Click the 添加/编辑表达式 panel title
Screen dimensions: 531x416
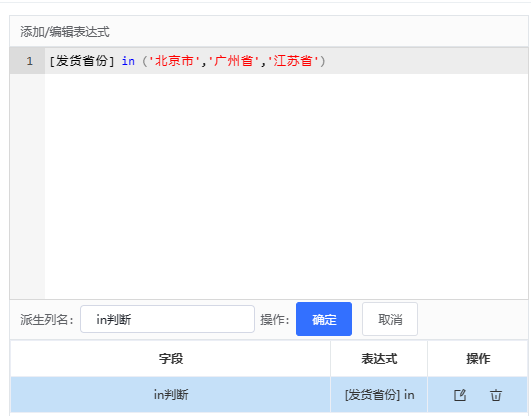pyautogui.click(x=65, y=32)
